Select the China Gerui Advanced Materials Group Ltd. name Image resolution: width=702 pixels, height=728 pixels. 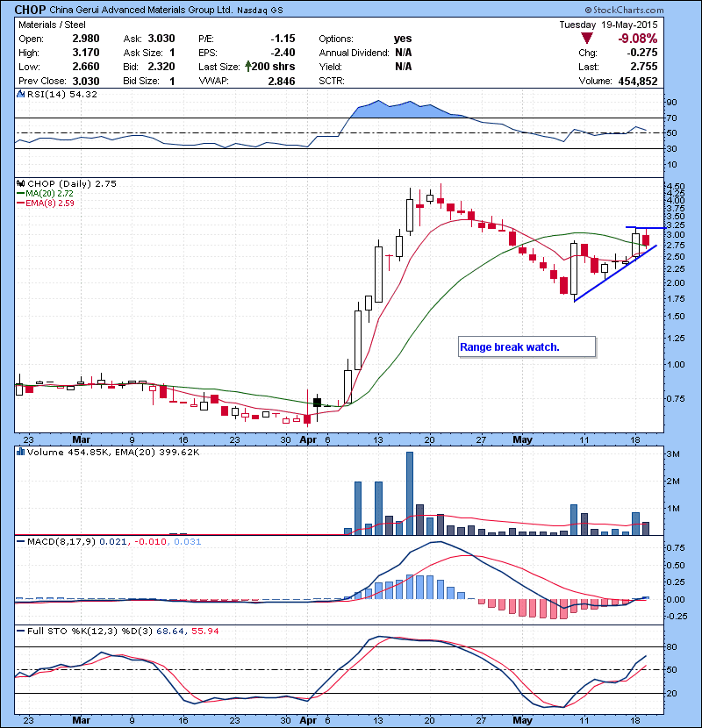[140, 10]
